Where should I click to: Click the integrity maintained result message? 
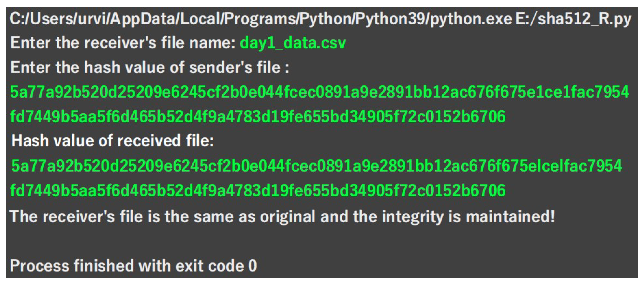click(x=282, y=217)
